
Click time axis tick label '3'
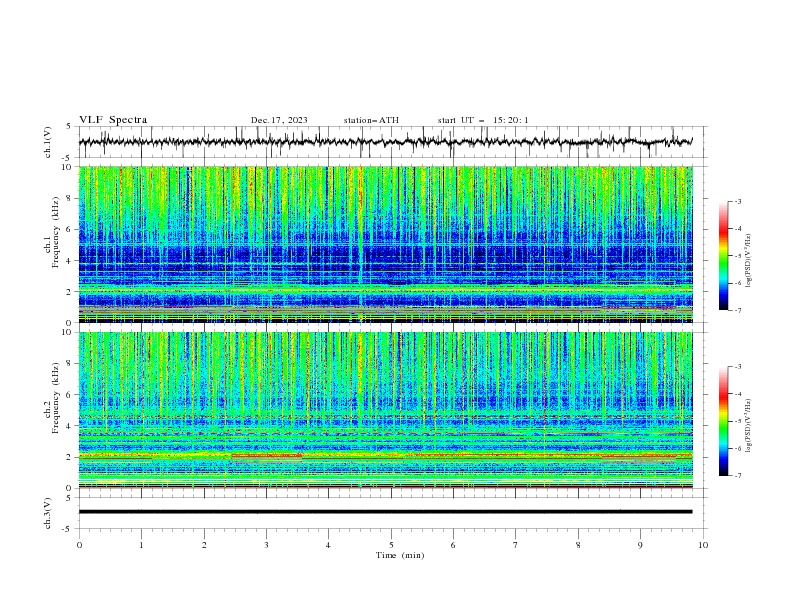[266, 545]
